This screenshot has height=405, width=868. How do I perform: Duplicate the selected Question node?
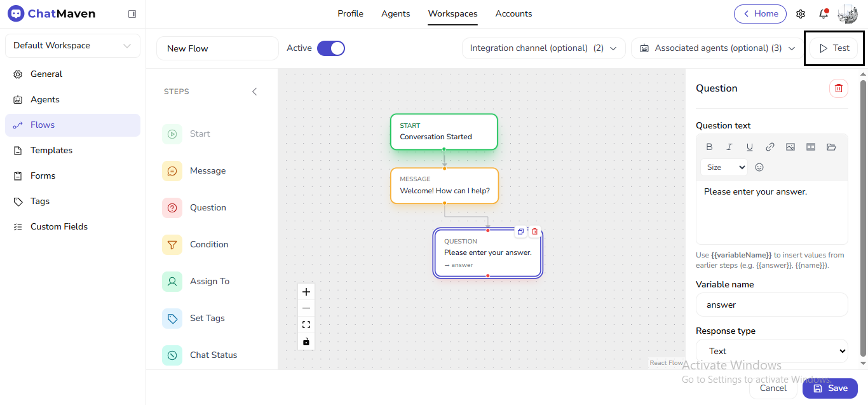(x=520, y=231)
